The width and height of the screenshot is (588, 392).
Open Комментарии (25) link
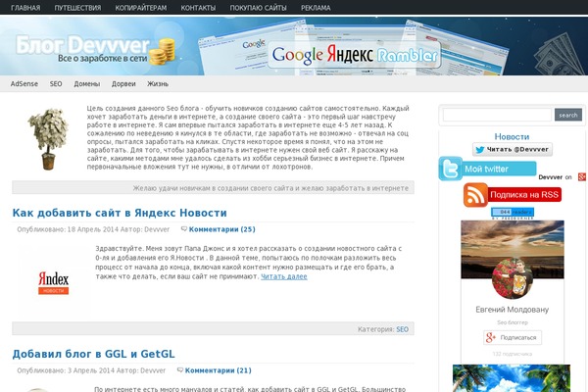pos(222,229)
